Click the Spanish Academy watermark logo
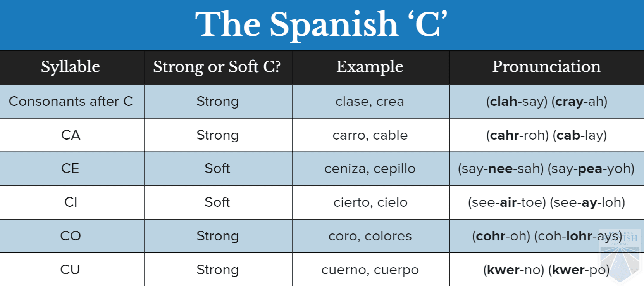The image size is (644, 287). point(620,254)
